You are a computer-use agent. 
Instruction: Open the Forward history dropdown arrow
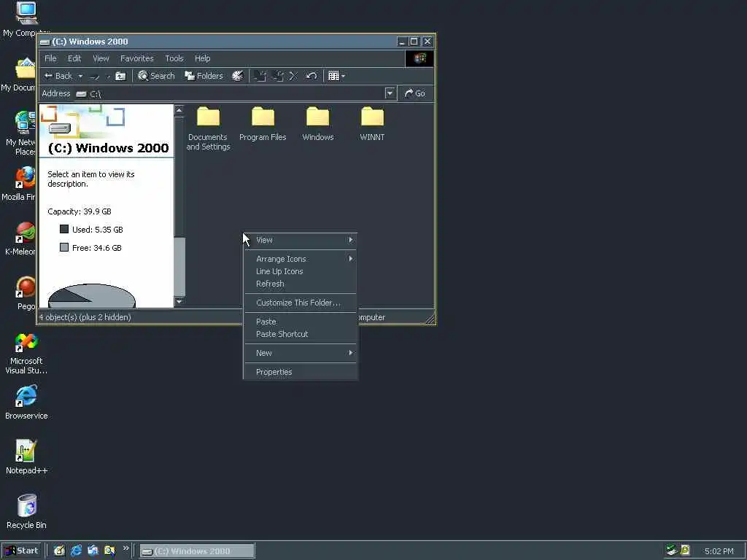click(108, 76)
